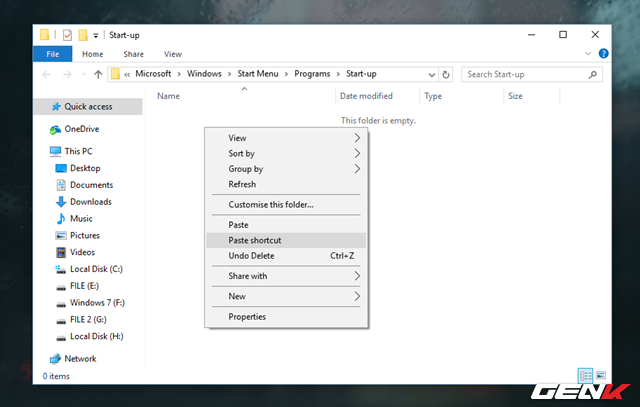The height and width of the screenshot is (407, 640).
Task: Open the Music folder in sidebar
Action: [81, 219]
